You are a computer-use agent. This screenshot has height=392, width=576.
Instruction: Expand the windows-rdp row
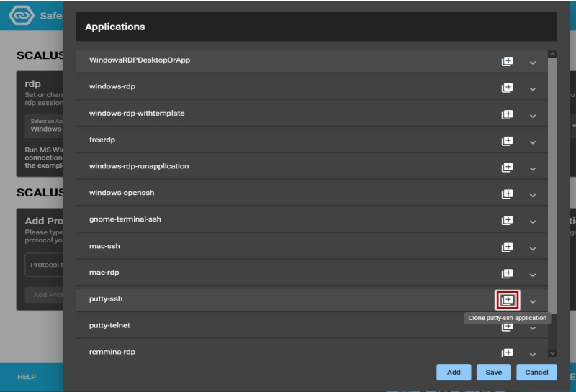pyautogui.click(x=532, y=89)
